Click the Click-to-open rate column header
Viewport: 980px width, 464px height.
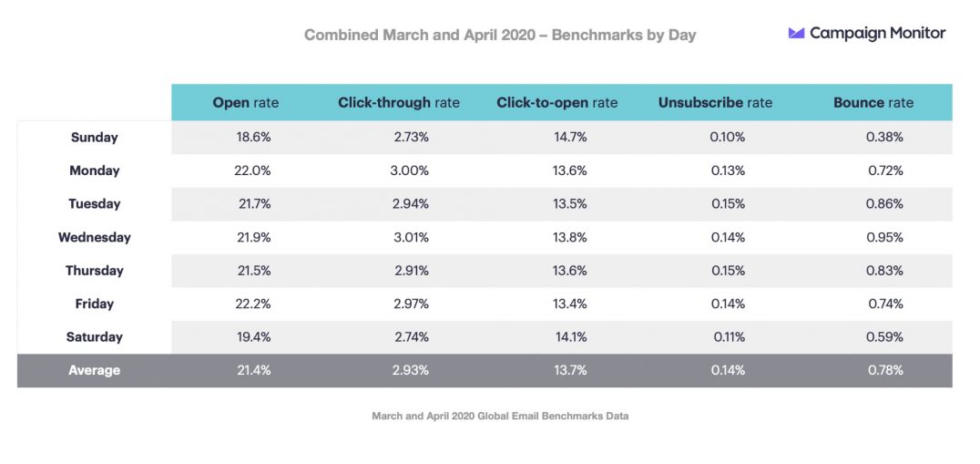(x=556, y=103)
